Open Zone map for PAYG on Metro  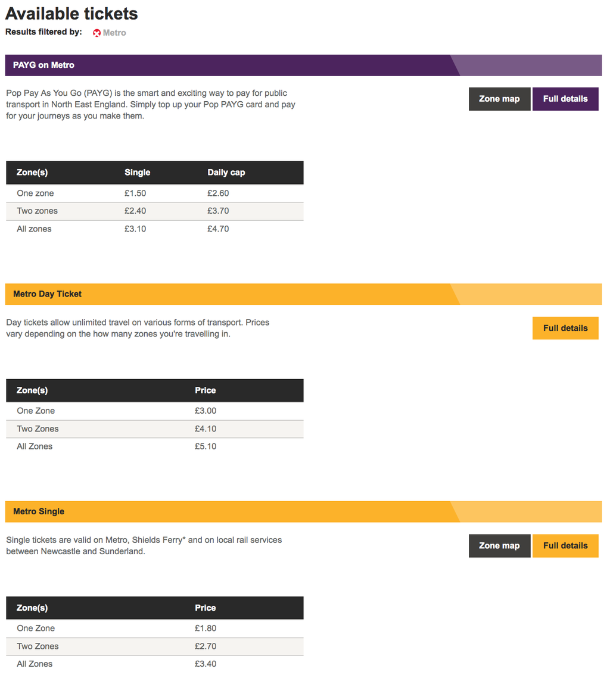pos(499,99)
